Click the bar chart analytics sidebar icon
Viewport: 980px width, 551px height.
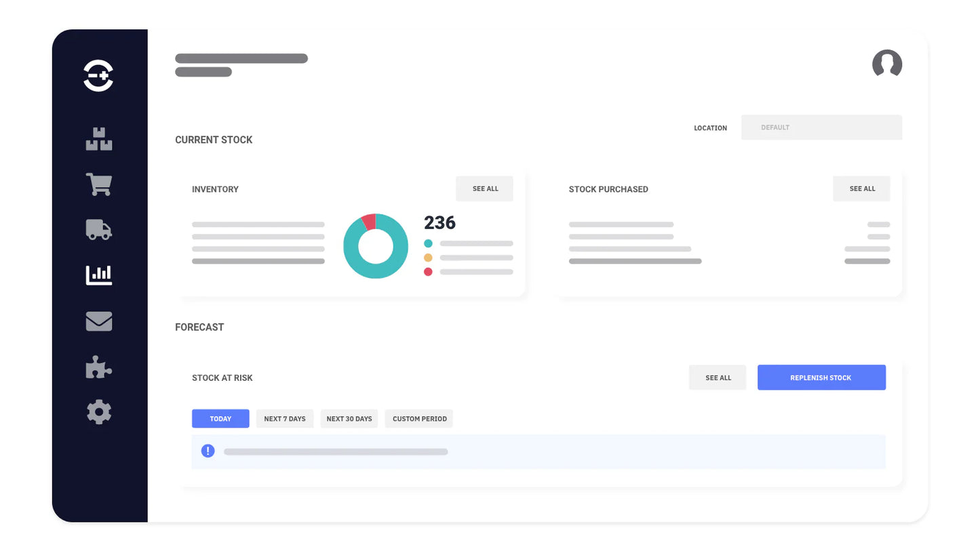click(x=98, y=274)
